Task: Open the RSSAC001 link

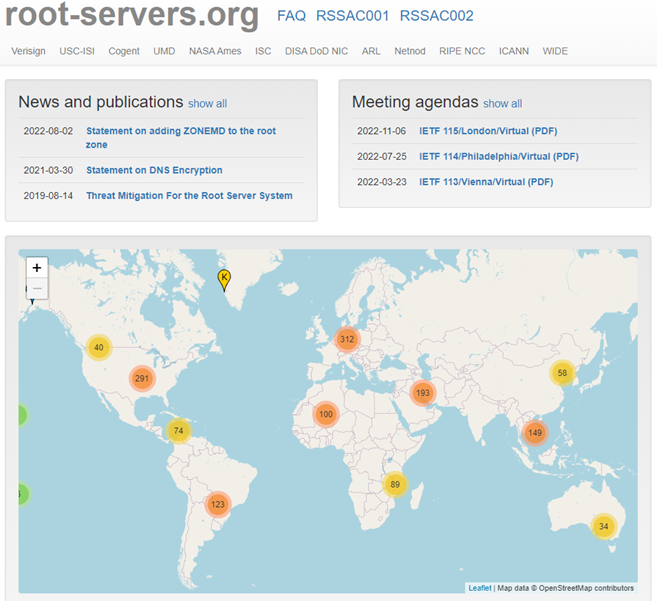Action: 352,16
